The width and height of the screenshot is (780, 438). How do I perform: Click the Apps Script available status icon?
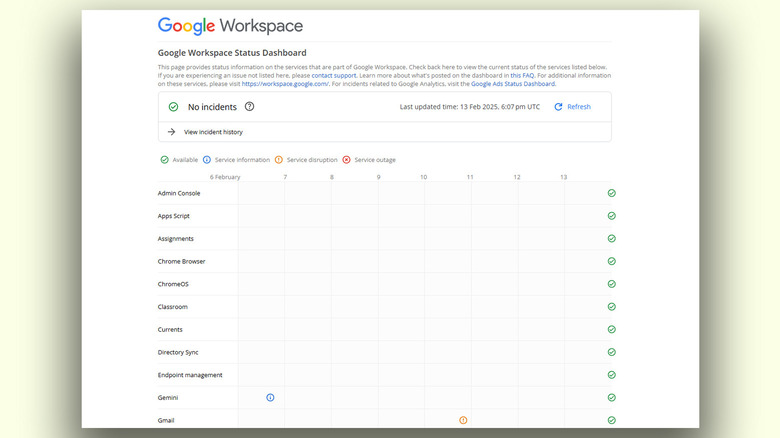(x=612, y=216)
